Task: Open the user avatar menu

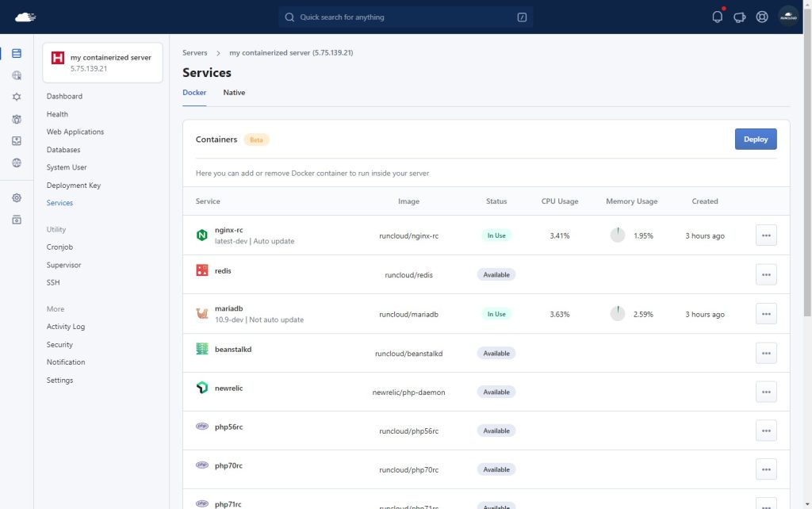Action: click(788, 17)
